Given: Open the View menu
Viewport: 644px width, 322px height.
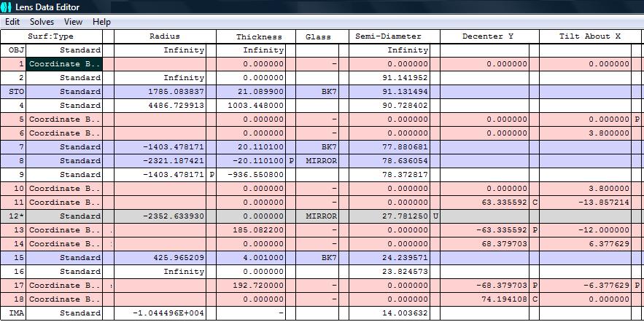Looking at the screenshot, I should pos(73,22).
